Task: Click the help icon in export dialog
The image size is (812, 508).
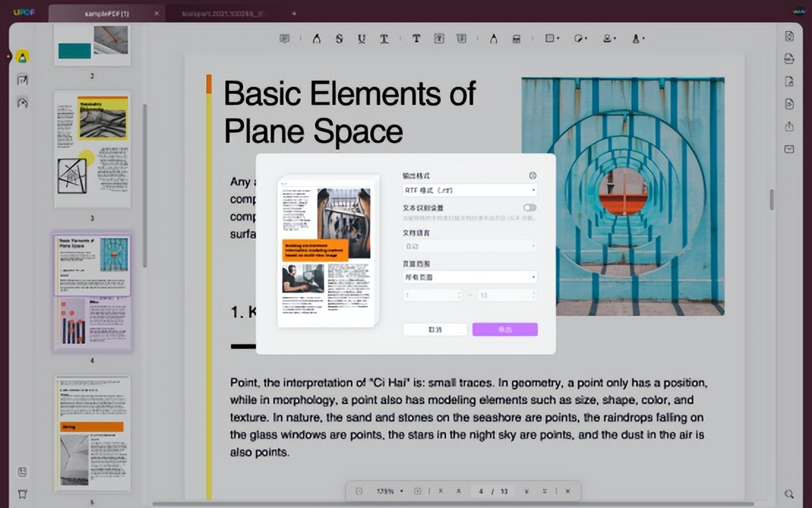Action: pyautogui.click(x=533, y=176)
